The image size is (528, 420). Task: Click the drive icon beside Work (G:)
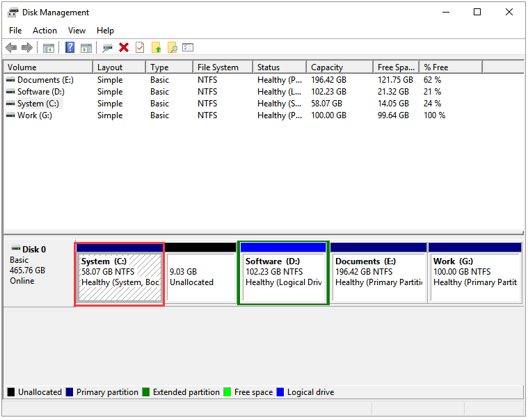pos(10,115)
